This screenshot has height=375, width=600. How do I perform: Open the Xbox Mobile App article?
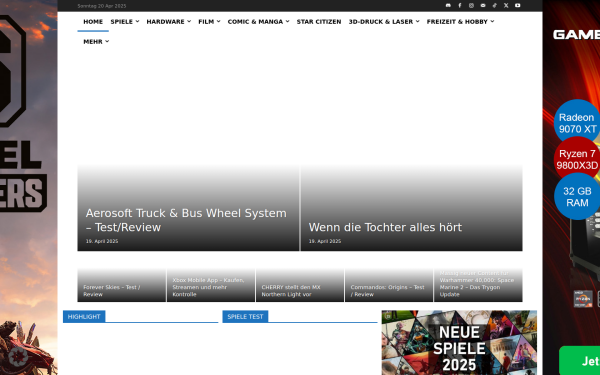click(x=208, y=287)
